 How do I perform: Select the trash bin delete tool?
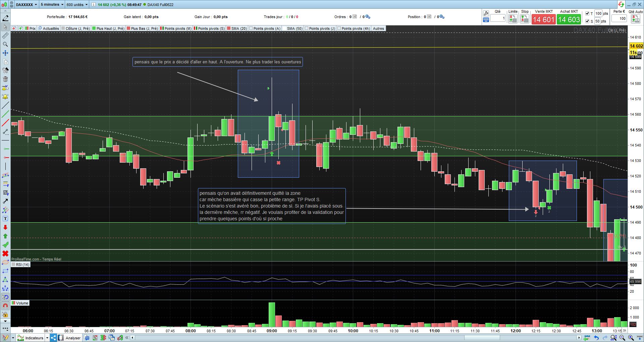[x=5, y=79]
